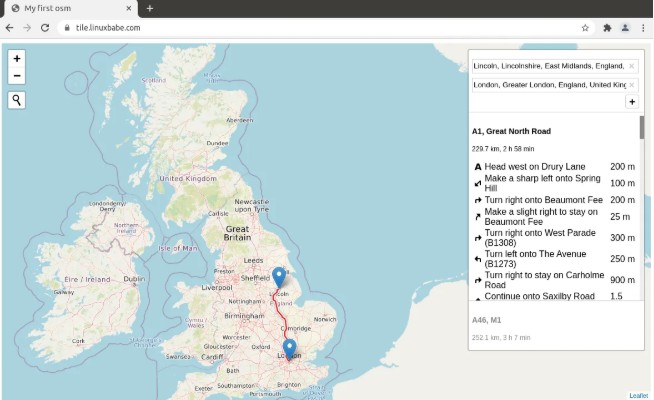Open a new browser tab

(x=150, y=8)
